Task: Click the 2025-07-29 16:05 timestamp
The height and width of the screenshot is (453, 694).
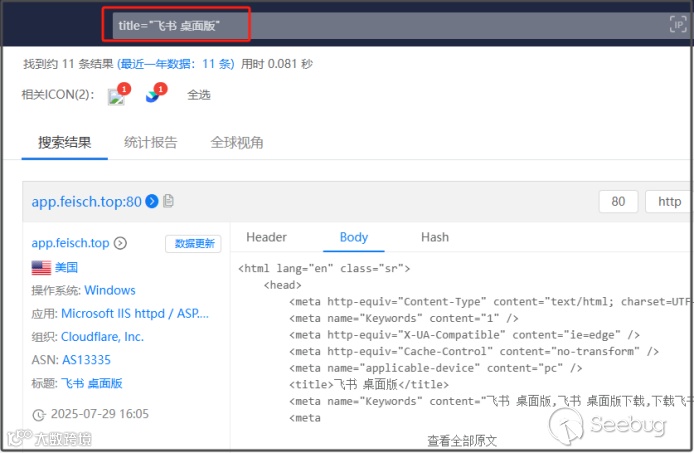Action: click(x=100, y=414)
